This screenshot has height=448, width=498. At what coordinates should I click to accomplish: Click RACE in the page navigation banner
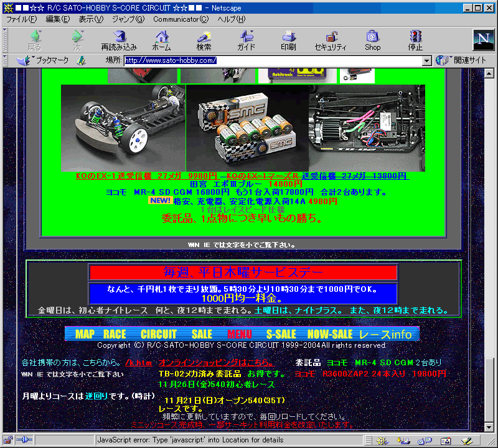pyautogui.click(x=115, y=334)
